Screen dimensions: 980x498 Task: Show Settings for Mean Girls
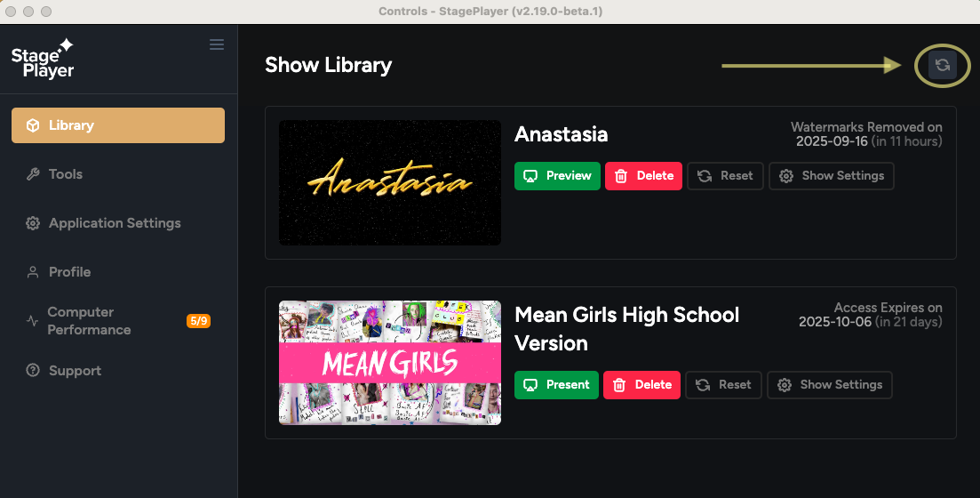tap(829, 385)
